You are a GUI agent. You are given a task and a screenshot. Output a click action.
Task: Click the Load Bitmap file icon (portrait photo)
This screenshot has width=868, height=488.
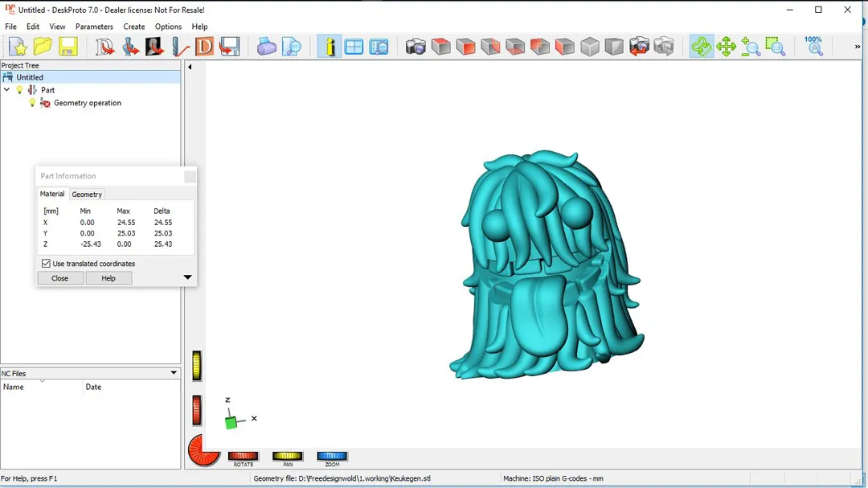pyautogui.click(x=154, y=47)
